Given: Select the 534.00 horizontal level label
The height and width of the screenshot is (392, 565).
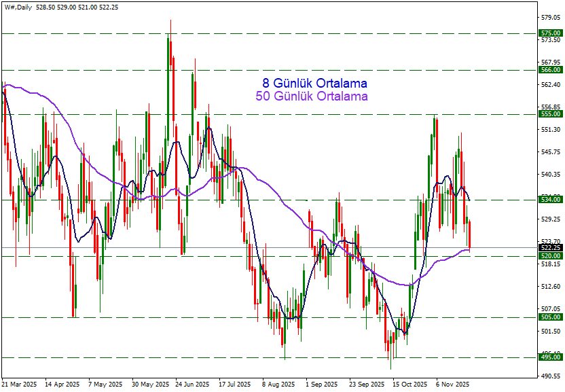Looking at the screenshot, I should (549, 200).
